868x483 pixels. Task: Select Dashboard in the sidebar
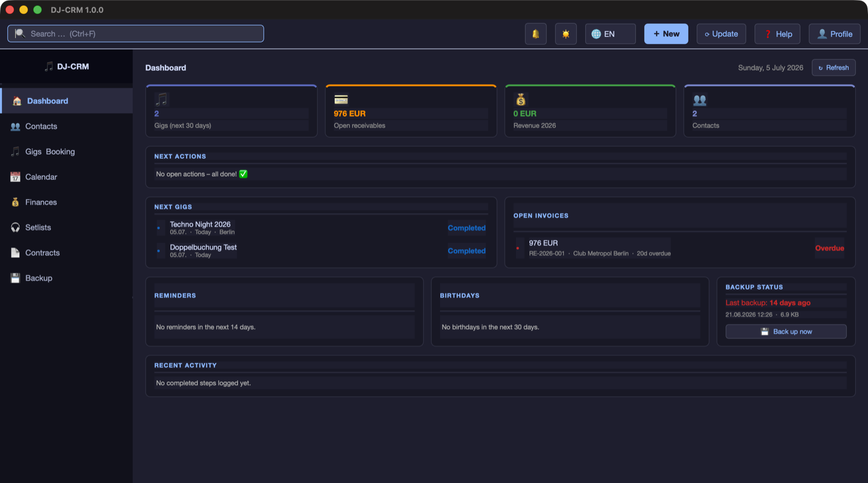pyautogui.click(x=66, y=101)
